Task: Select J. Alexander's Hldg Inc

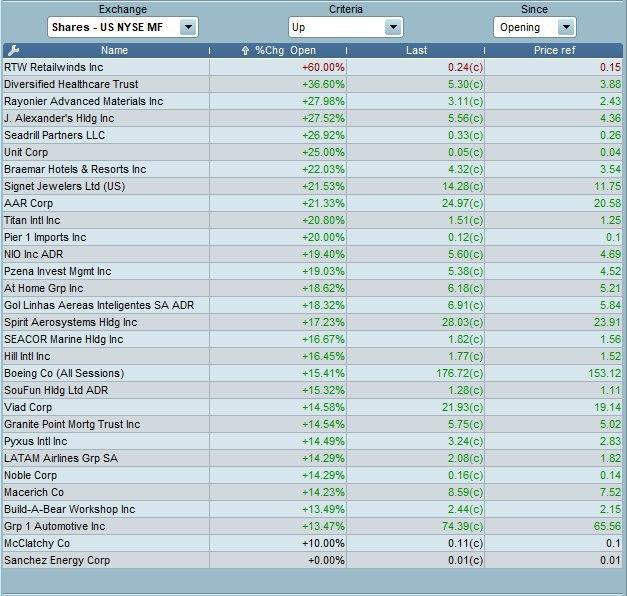Action: click(59, 118)
